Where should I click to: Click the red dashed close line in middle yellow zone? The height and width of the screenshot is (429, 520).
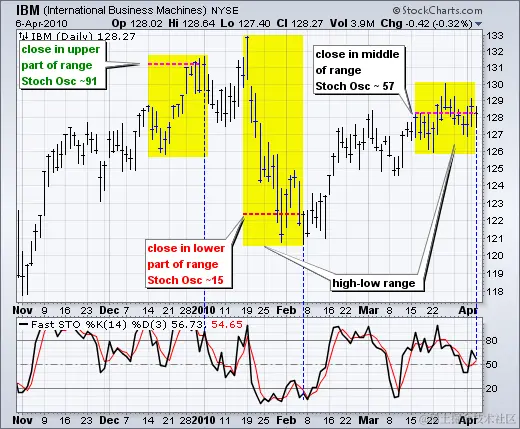(273, 214)
